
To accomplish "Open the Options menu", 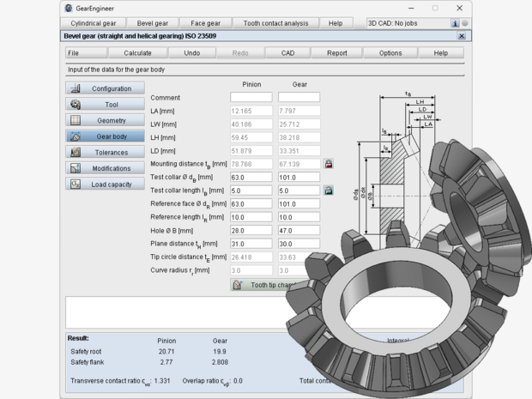I will pos(390,53).
